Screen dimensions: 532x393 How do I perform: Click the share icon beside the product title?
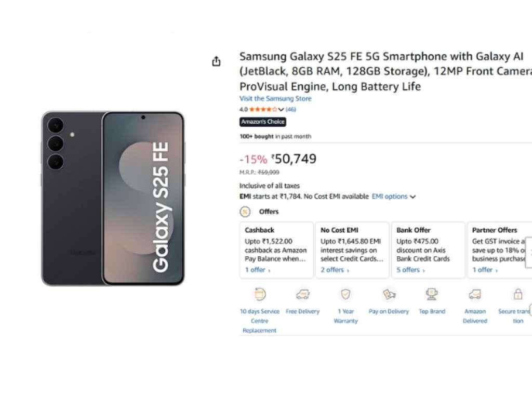point(216,61)
